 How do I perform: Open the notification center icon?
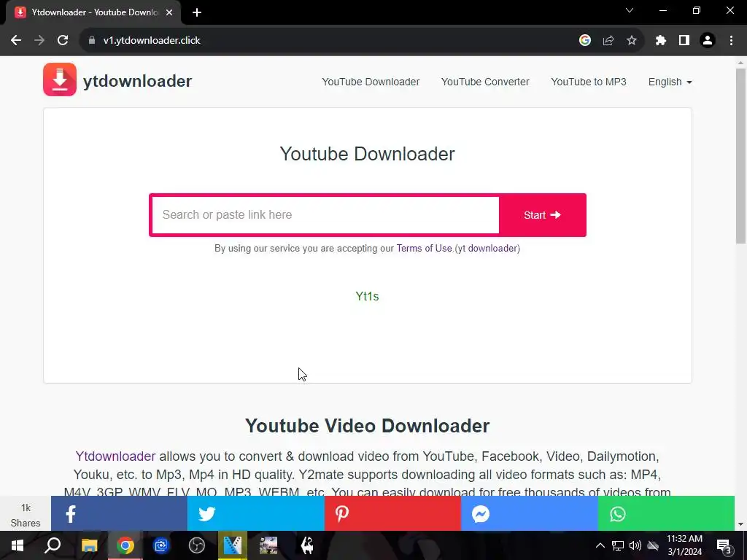point(724,545)
